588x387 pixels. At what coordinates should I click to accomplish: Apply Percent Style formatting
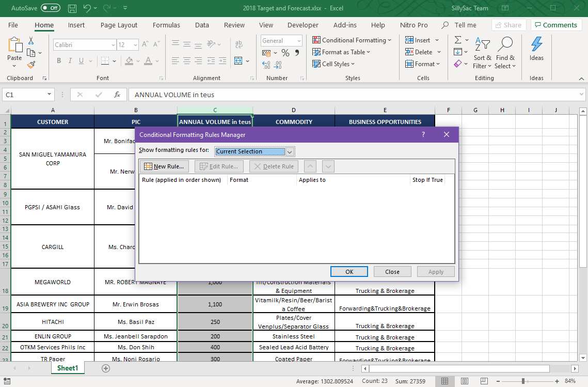pos(285,52)
